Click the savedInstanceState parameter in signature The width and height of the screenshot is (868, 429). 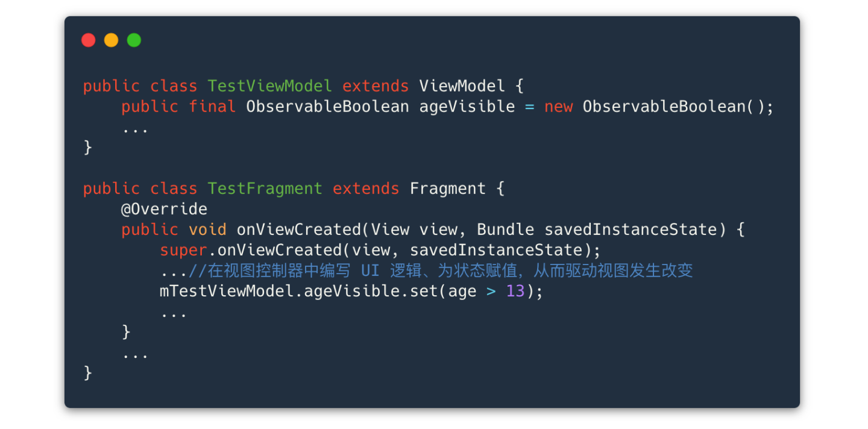pyautogui.click(x=631, y=230)
